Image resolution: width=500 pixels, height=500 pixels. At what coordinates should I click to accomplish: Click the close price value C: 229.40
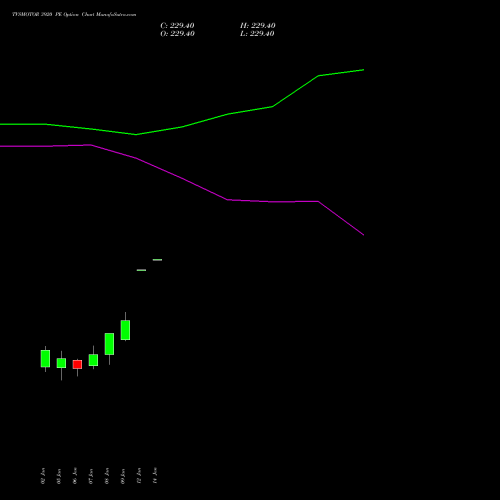click(x=177, y=26)
